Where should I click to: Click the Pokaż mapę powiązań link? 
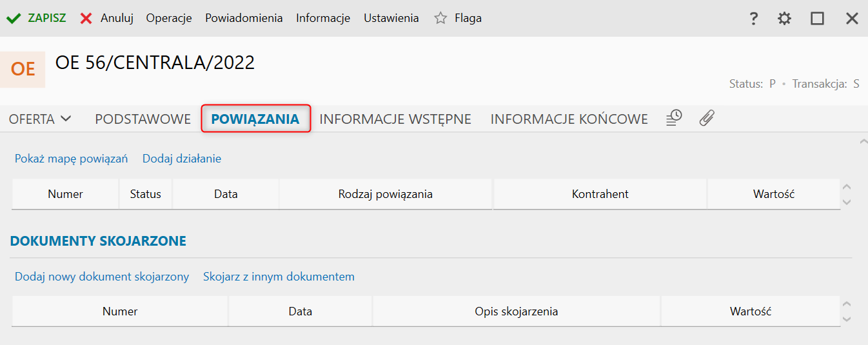[71, 159]
